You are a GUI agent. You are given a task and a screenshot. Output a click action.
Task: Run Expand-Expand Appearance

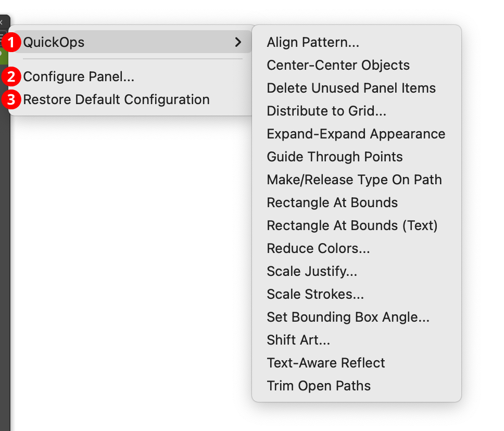pyautogui.click(x=356, y=134)
